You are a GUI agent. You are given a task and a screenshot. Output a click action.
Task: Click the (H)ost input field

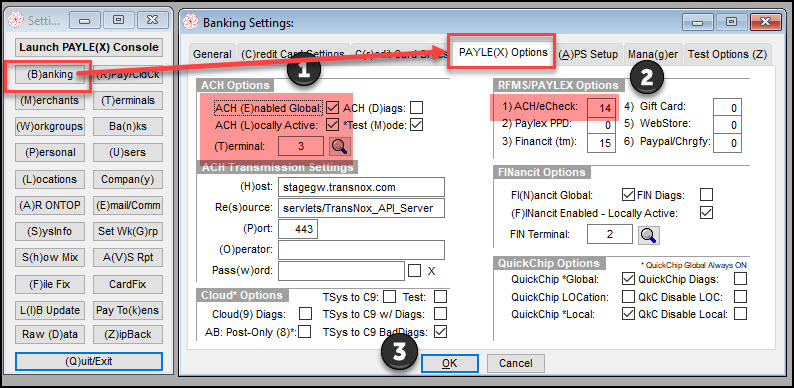coord(361,187)
